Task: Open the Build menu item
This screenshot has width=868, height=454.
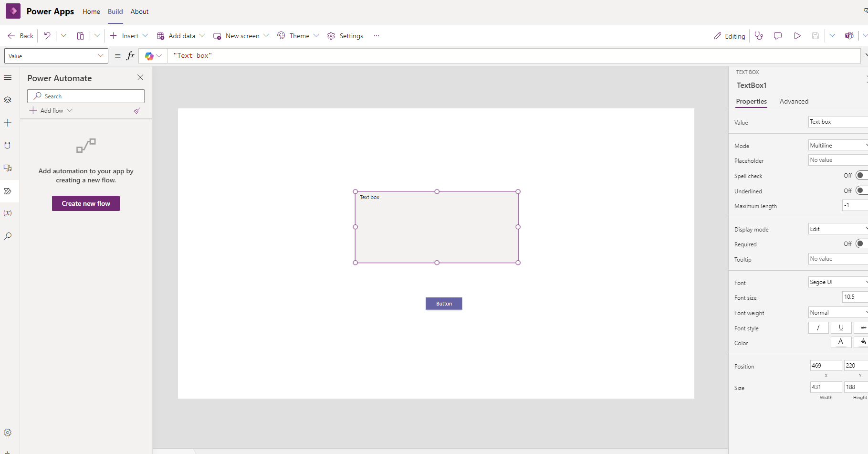Action: click(115, 11)
